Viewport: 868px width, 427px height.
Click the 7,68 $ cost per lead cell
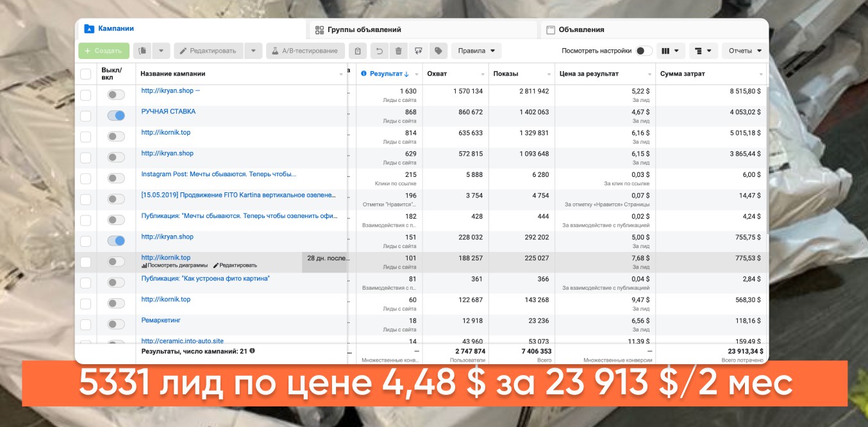[640, 258]
